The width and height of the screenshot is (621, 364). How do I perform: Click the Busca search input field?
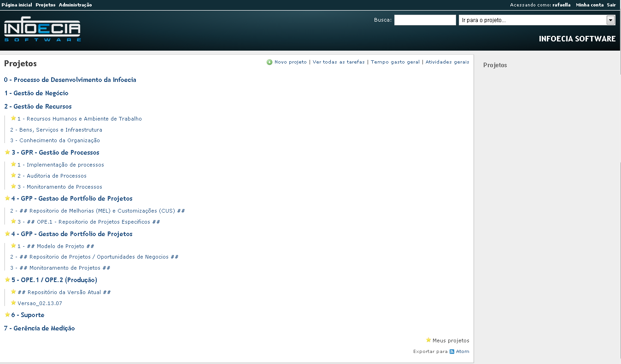425,20
